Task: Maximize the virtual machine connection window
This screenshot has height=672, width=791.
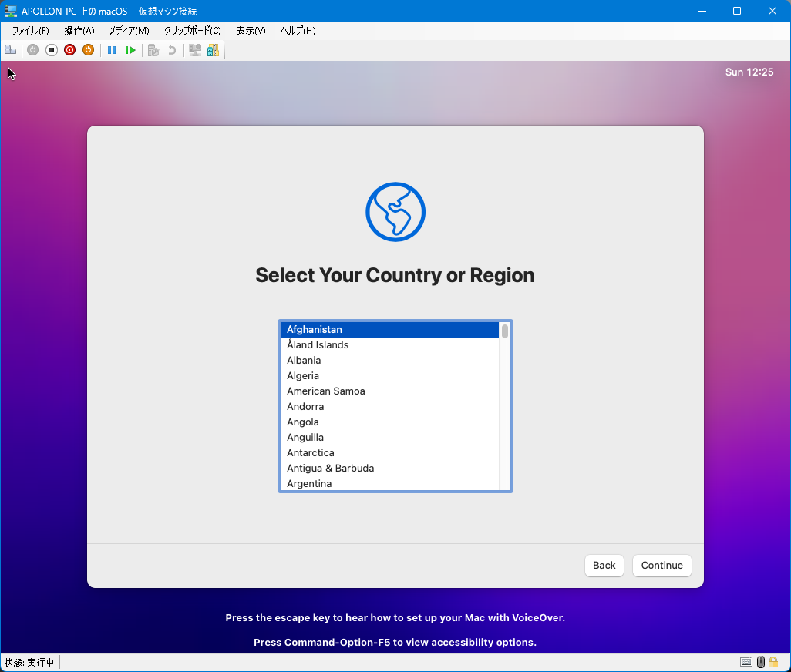Action: (737, 11)
